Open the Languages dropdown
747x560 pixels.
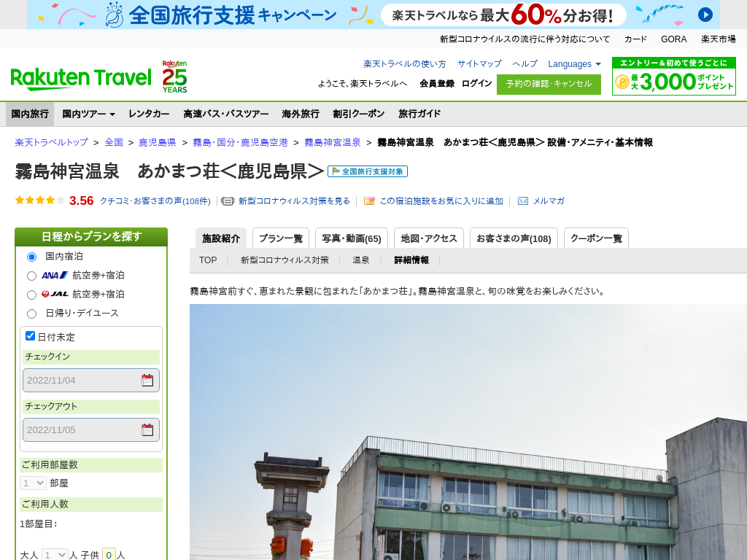coord(574,64)
